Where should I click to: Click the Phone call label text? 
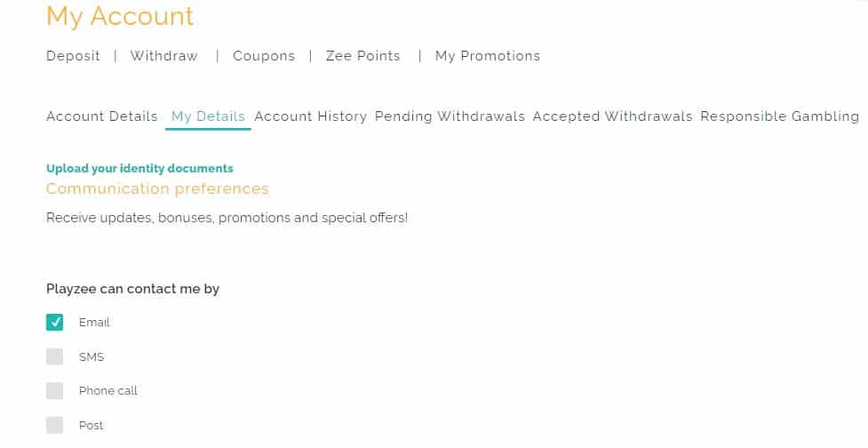(x=108, y=391)
